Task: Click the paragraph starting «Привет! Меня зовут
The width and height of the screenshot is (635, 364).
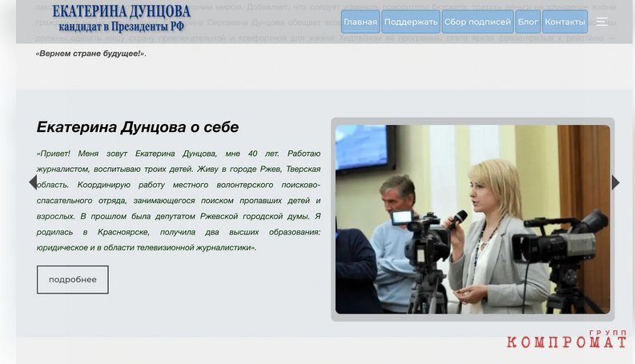Action: point(179,201)
